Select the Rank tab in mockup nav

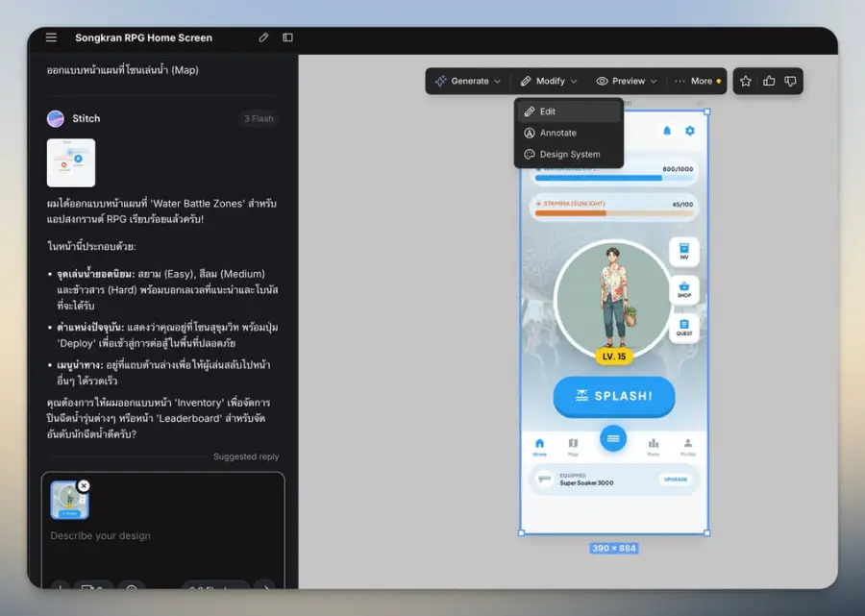(x=654, y=447)
